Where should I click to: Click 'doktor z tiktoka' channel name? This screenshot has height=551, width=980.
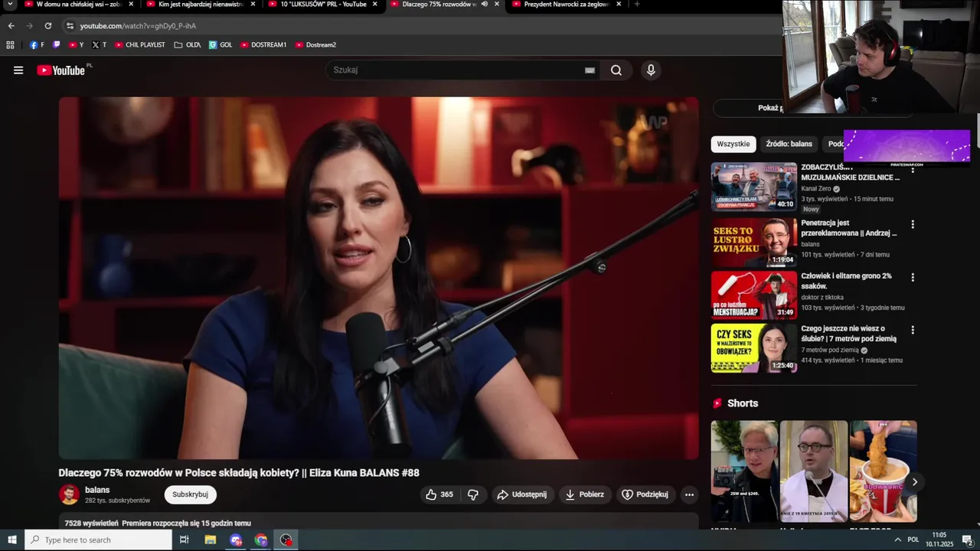point(822,297)
